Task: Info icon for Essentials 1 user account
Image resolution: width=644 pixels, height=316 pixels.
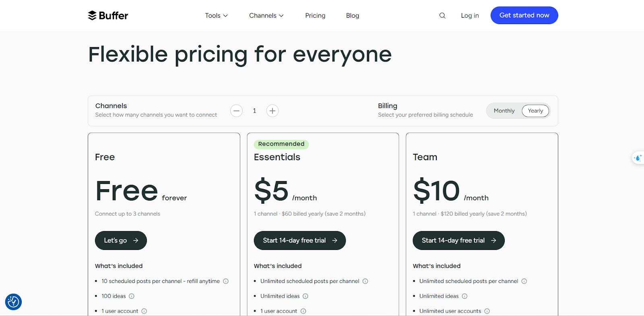Action: click(303, 311)
